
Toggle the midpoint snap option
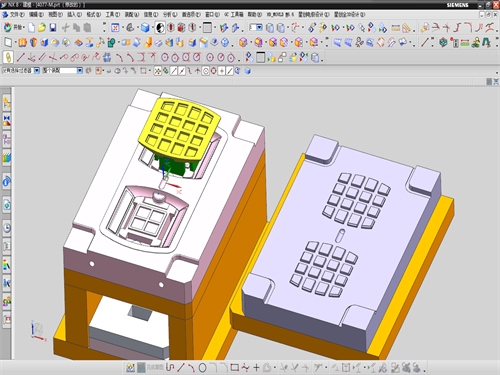(181, 71)
